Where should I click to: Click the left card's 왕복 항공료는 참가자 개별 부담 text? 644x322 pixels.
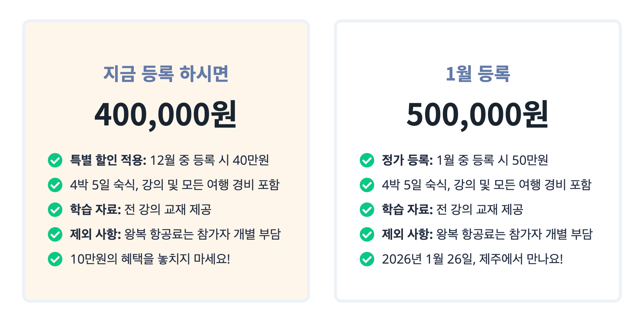point(202,234)
